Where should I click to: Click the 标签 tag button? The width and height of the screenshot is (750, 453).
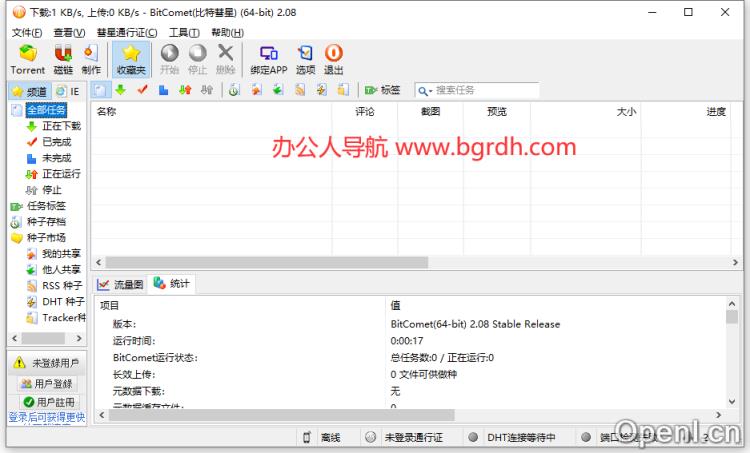(x=382, y=90)
